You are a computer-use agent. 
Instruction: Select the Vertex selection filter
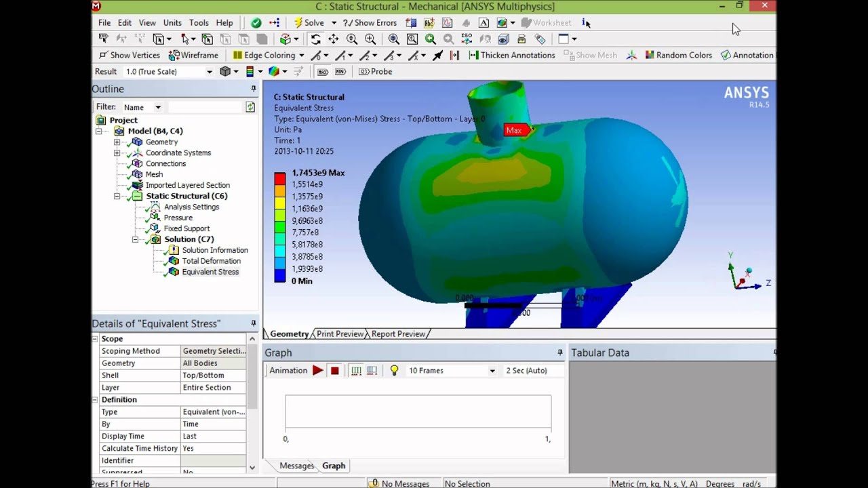tap(208, 39)
